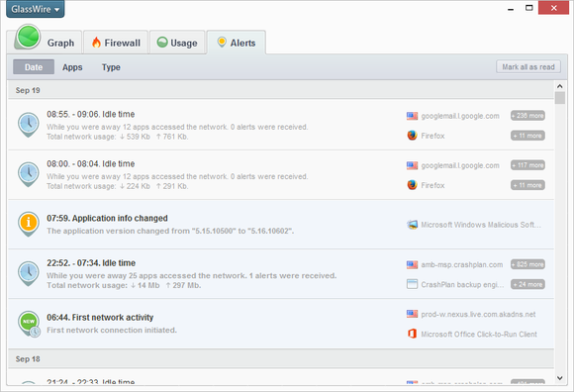Open Firefox label in 08:00 alert
This screenshot has height=392, width=574.
[x=432, y=185]
